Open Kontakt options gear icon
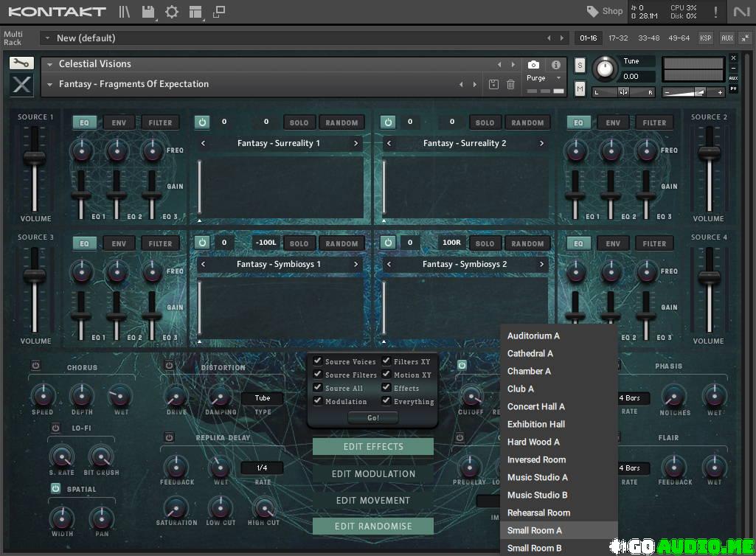Image resolution: width=756 pixels, height=556 pixels. (x=172, y=12)
